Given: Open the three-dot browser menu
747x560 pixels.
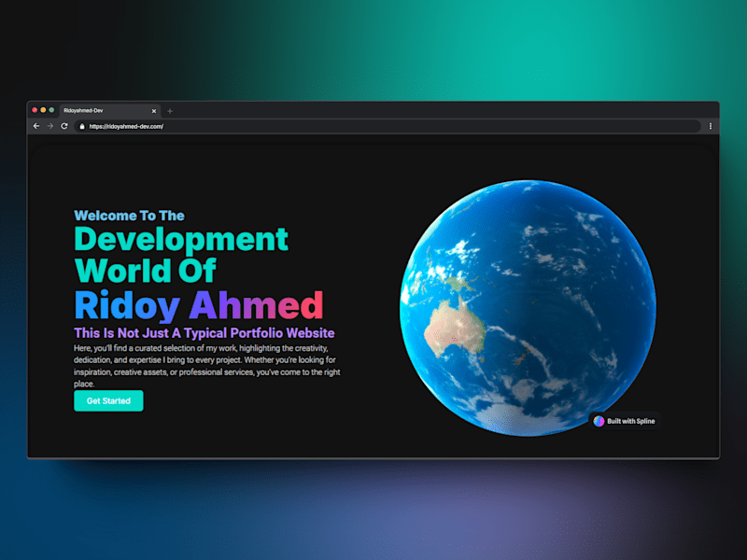Looking at the screenshot, I should [711, 126].
